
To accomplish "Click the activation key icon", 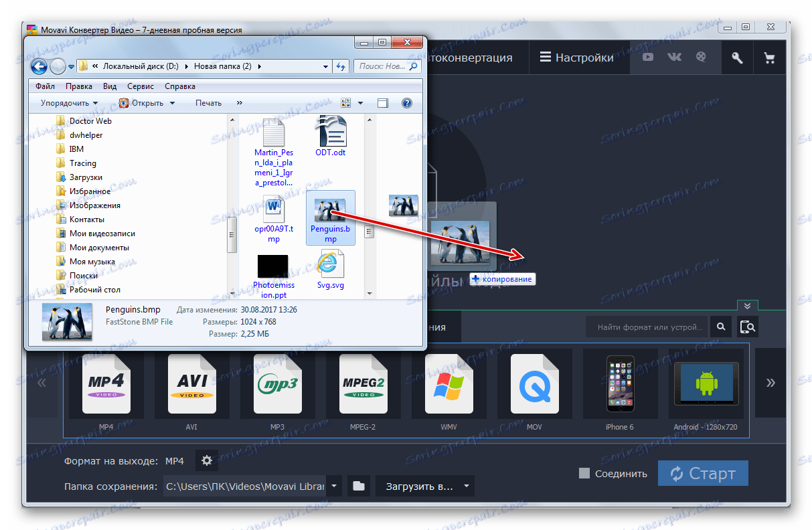I will coord(737,58).
